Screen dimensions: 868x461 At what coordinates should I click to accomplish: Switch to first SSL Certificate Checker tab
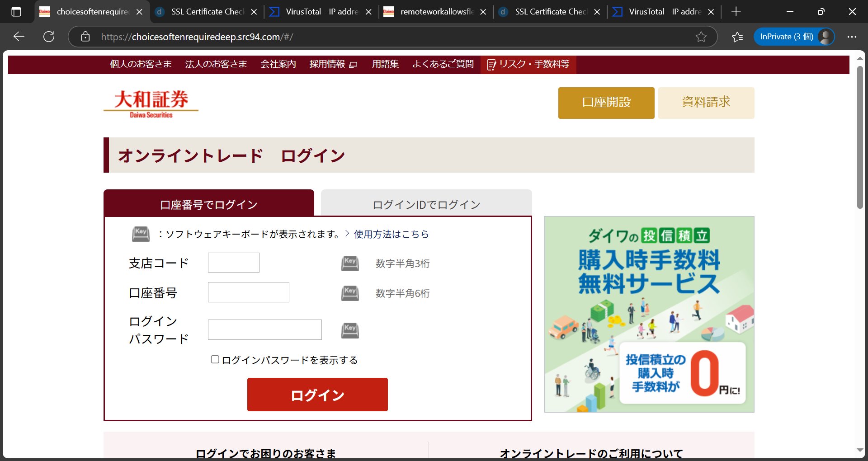point(207,12)
